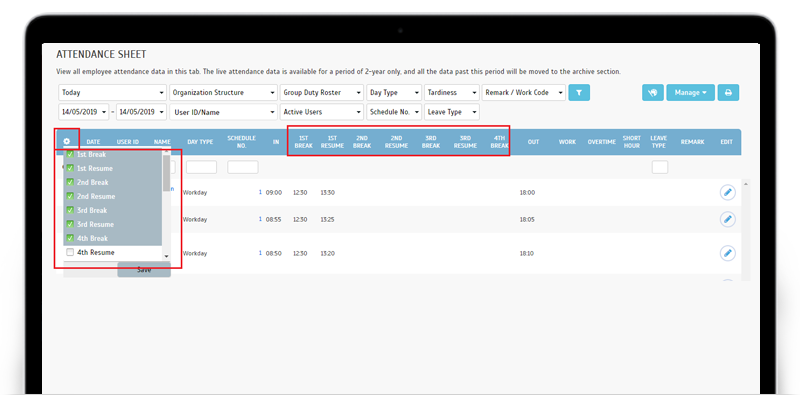Click schedule number 1 link in 08:50 row
Viewport: 800px width, 395px height.
260,253
